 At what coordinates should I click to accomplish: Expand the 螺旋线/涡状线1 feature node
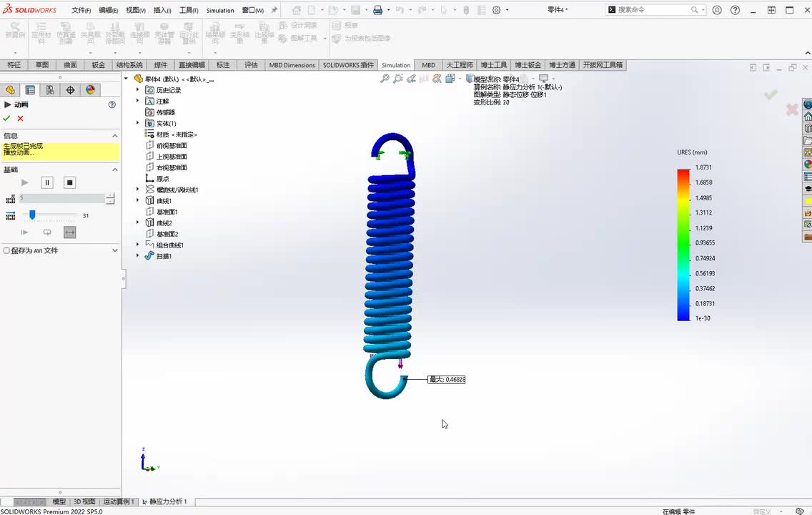tap(138, 189)
